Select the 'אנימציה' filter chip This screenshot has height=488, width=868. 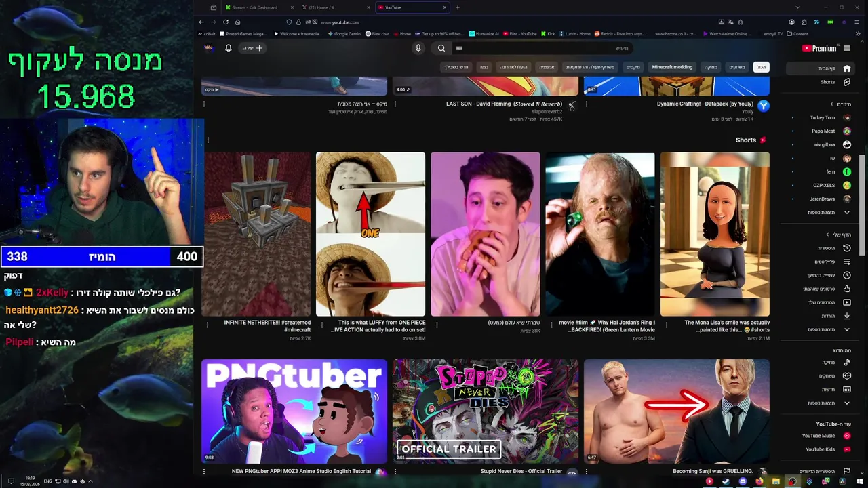[x=547, y=67]
